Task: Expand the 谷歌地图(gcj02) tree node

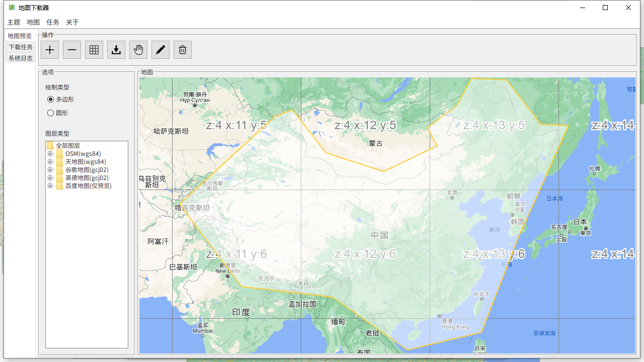Action: click(50, 170)
